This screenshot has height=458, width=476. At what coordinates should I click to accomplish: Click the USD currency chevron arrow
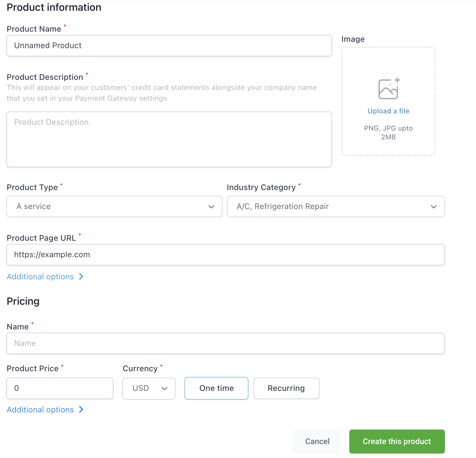(x=164, y=388)
